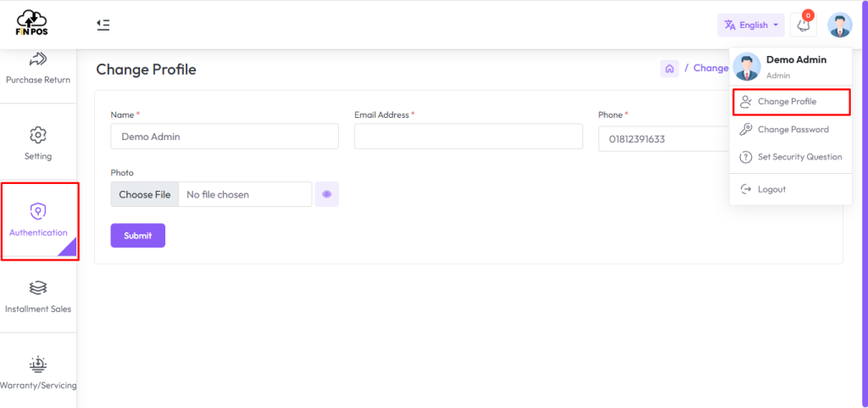This screenshot has height=408, width=868.
Task: Click the Setting gear icon
Action: pos(37,135)
